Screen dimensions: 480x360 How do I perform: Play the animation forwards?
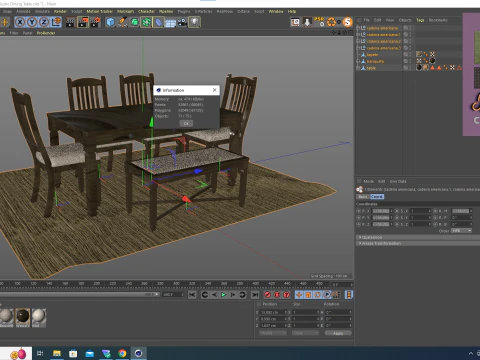(224, 295)
